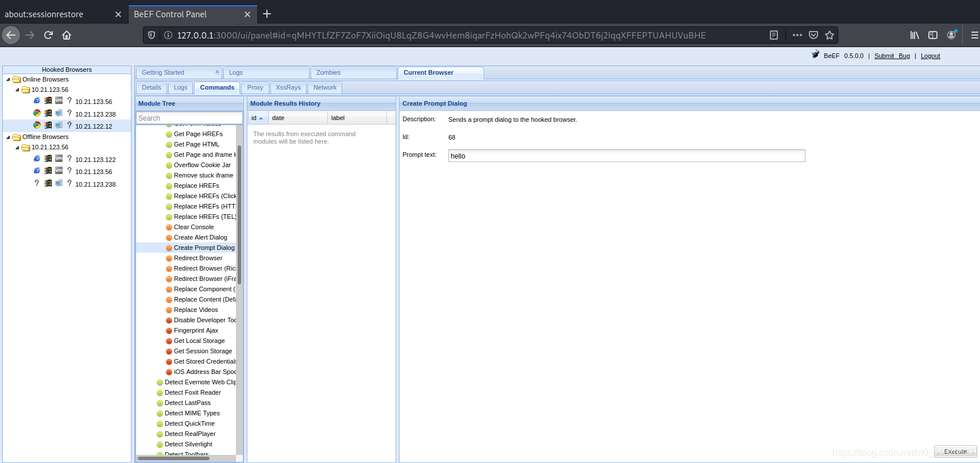980x463 pixels.
Task: Click the Execute button
Action: pos(955,452)
